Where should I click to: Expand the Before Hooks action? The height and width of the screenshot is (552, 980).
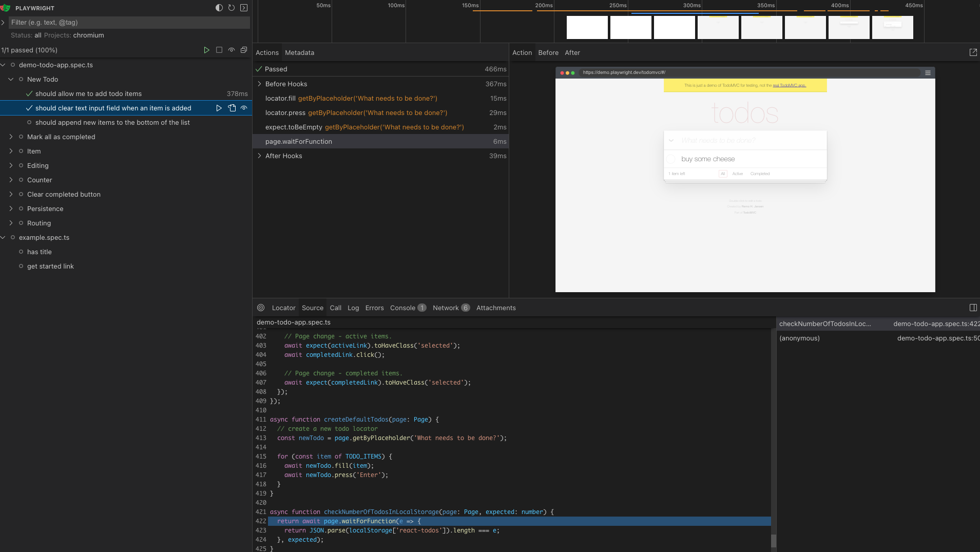click(259, 84)
